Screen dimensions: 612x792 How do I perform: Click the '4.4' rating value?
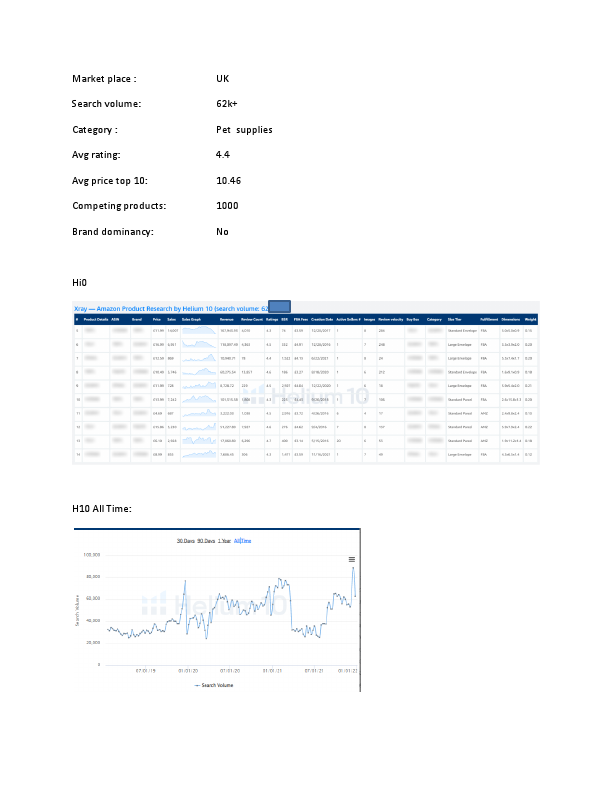[x=223, y=155]
